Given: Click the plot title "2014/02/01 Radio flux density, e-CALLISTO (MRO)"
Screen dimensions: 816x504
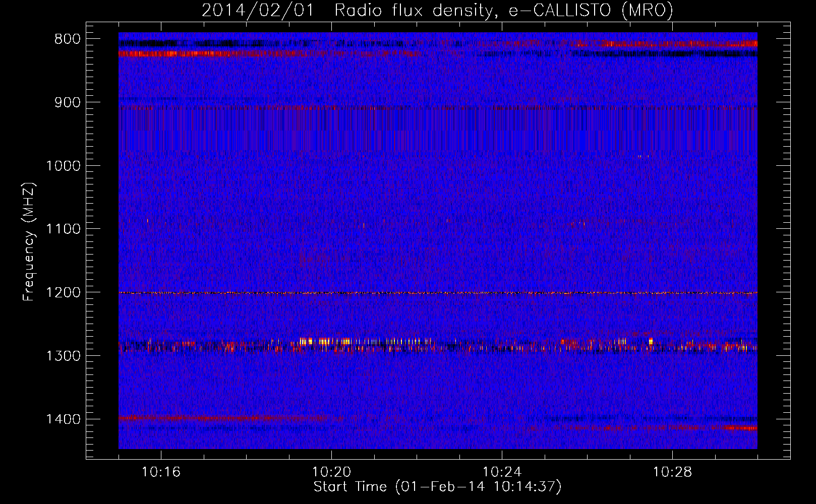Looking at the screenshot, I should [x=437, y=10].
